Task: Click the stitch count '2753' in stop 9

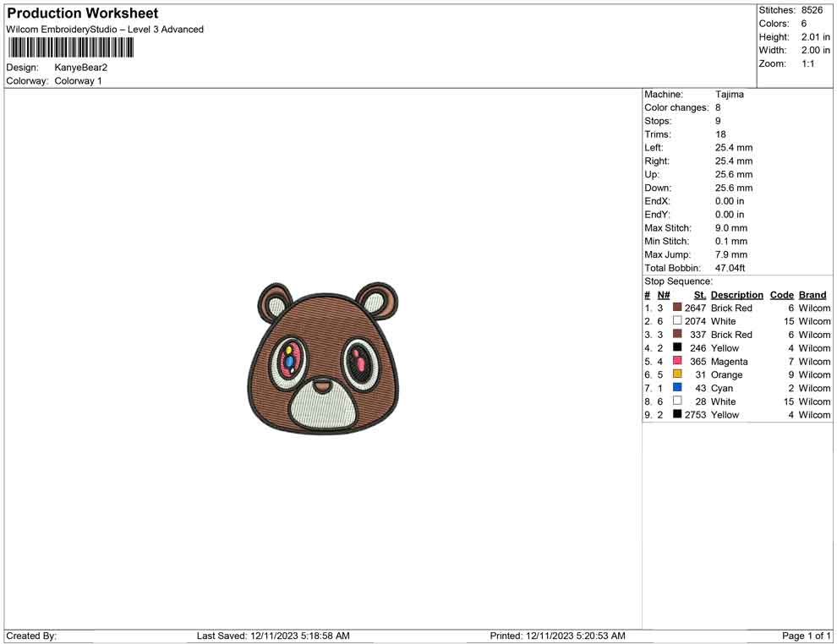Action: point(696,415)
